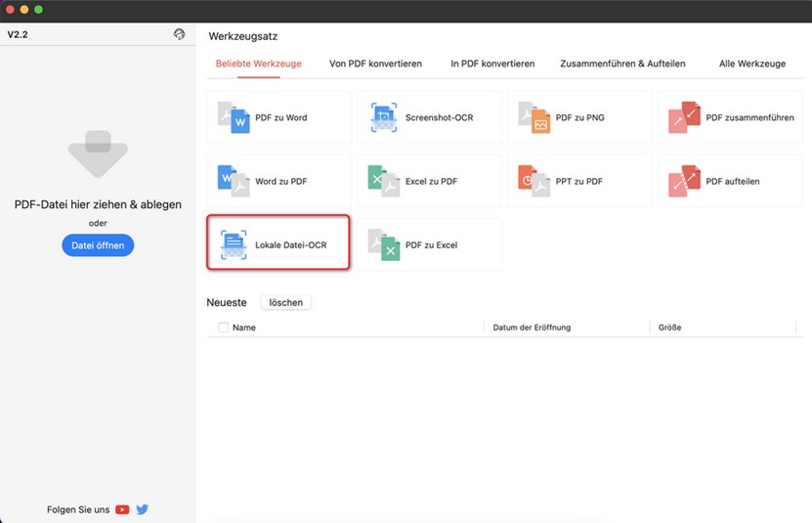Screen dimensions: 812x523
Task: Click the support icon beside version number
Action: (x=179, y=34)
